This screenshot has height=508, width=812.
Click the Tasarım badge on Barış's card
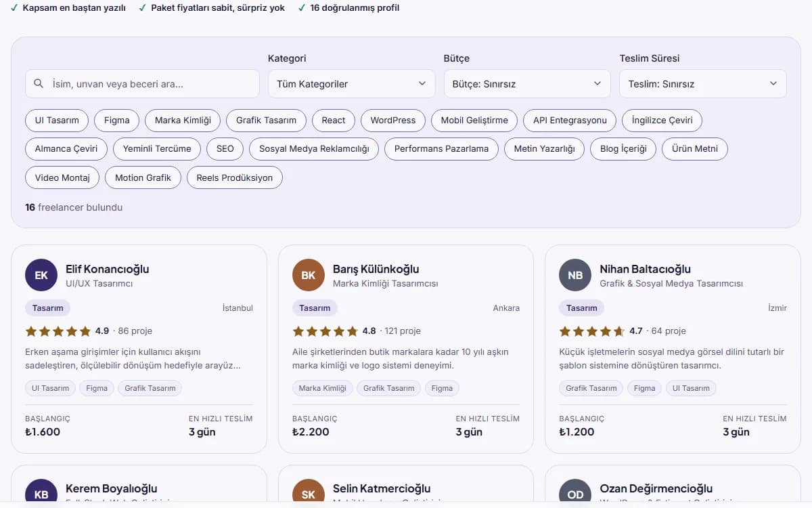click(315, 308)
